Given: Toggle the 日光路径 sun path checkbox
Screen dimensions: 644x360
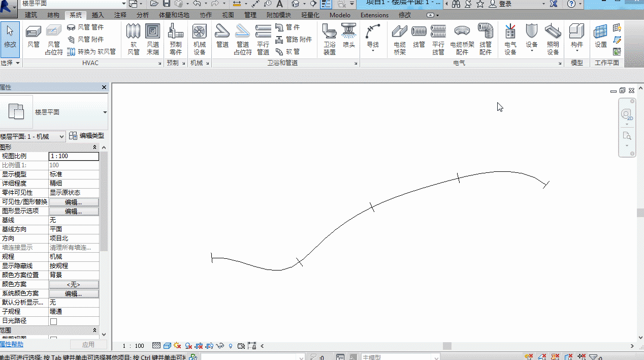Looking at the screenshot, I should (x=53, y=321).
